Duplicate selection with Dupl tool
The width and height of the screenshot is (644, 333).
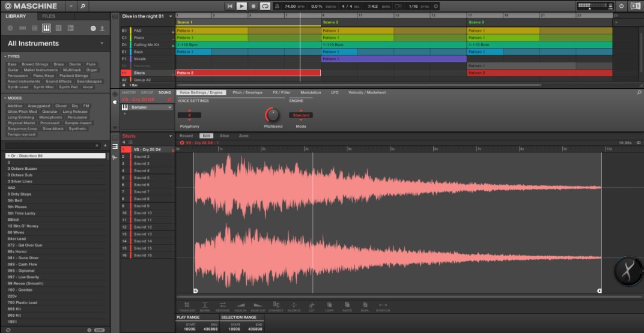(x=365, y=307)
